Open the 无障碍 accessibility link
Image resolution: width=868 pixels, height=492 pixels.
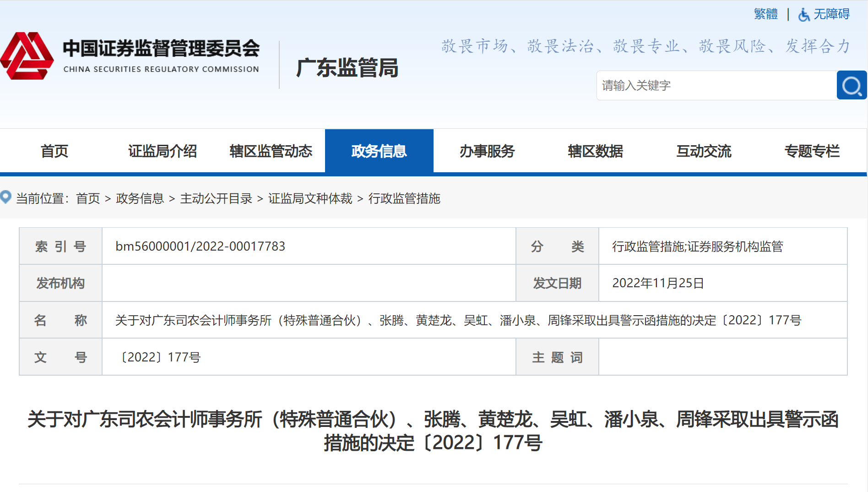click(x=831, y=14)
